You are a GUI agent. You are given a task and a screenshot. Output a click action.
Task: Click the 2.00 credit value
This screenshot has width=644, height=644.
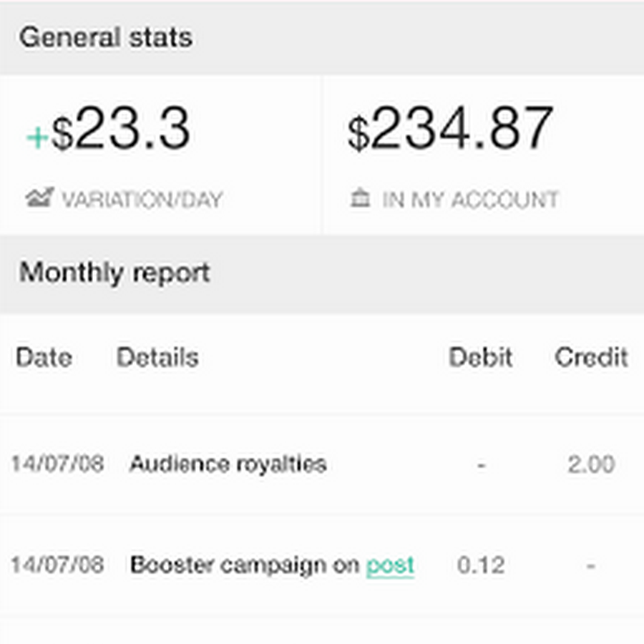591,464
